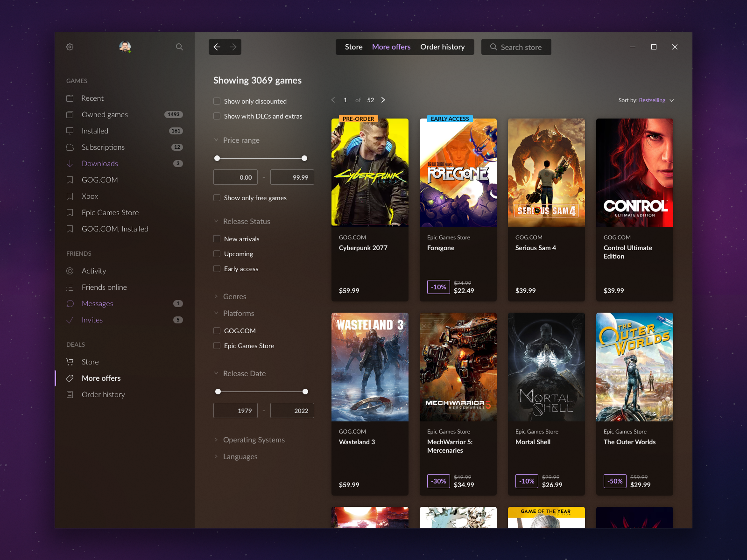Expand the Genres section

coord(230,296)
